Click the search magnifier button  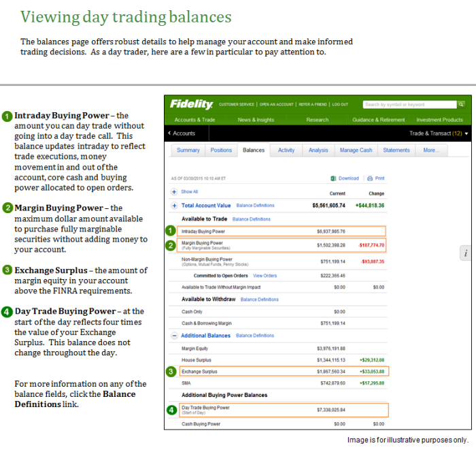[x=460, y=104]
